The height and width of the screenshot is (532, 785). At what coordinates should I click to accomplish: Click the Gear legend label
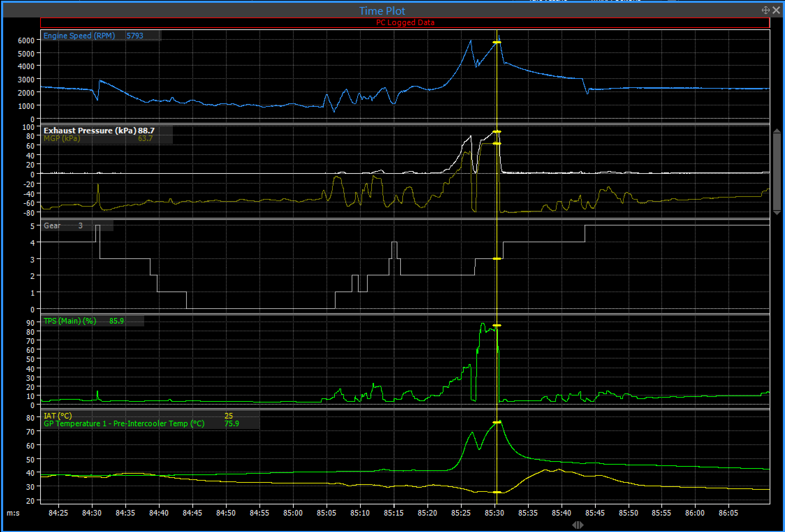[52, 226]
